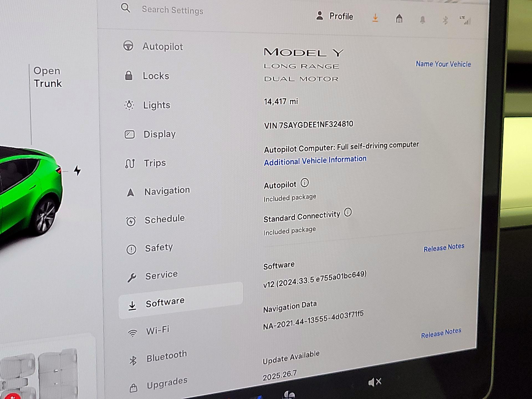This screenshot has height=399, width=532.
Task: Click the Navigation arrow icon
Action: [131, 192]
